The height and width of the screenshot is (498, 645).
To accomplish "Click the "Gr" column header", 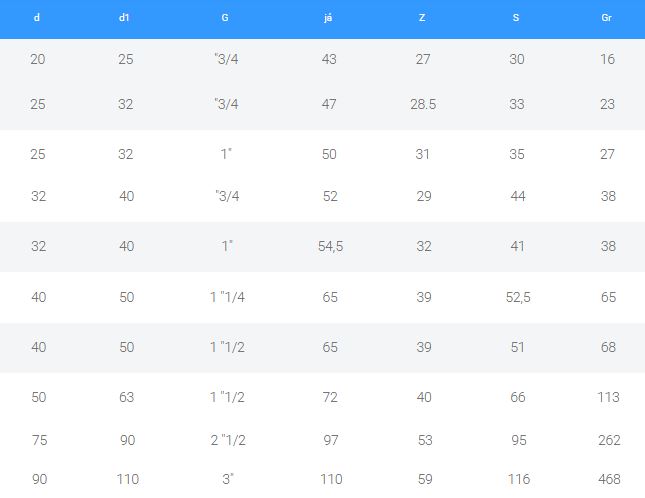I will pos(607,18).
